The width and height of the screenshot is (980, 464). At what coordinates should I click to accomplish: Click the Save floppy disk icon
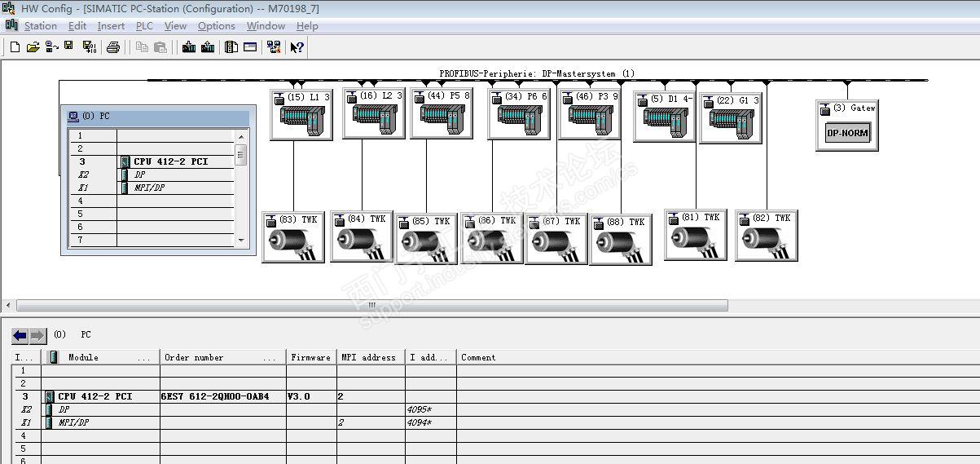point(71,47)
